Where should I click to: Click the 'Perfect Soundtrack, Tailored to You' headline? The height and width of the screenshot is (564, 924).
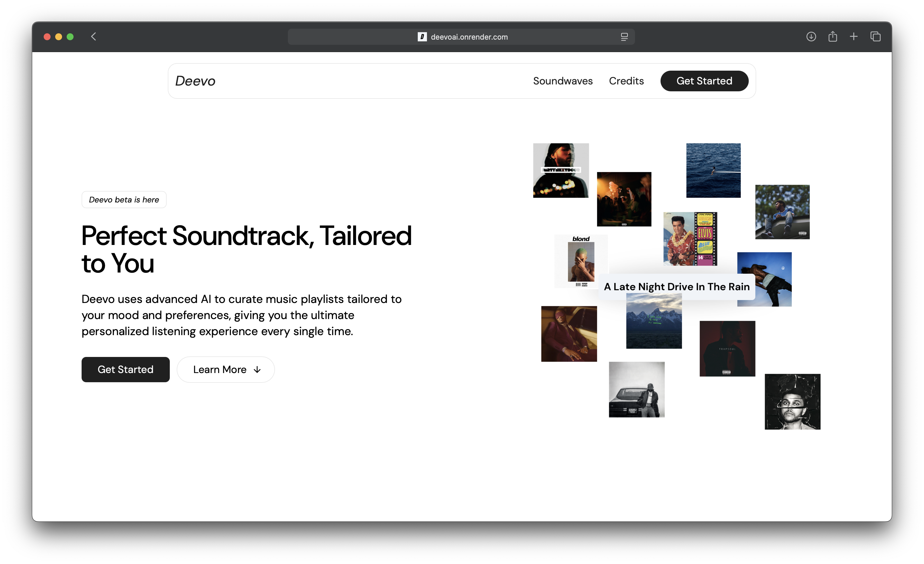click(x=247, y=249)
